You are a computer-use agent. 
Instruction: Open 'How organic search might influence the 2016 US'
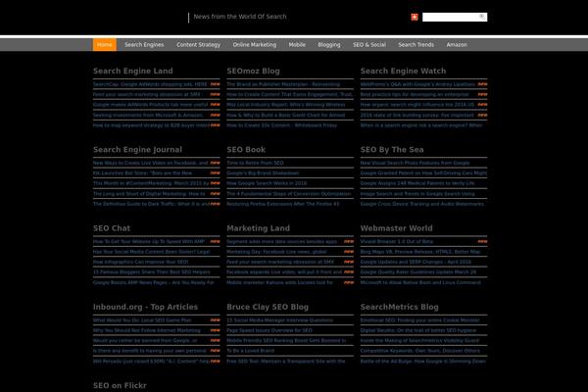coord(417,105)
